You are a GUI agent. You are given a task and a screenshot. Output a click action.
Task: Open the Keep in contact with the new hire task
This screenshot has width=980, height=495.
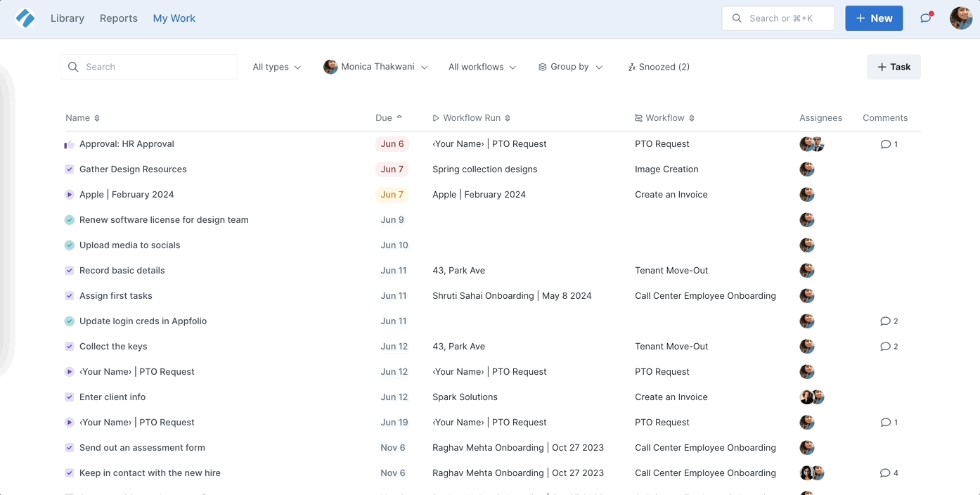[150, 473]
